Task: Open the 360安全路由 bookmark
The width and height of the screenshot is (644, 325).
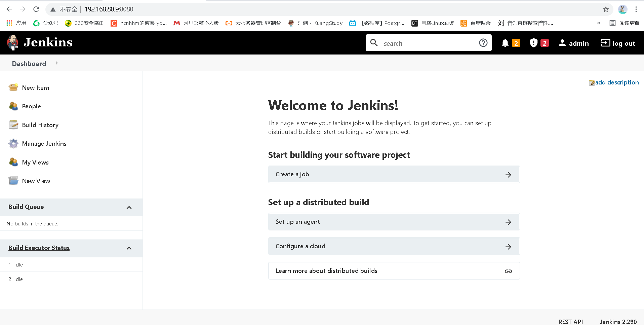Action: click(x=84, y=23)
